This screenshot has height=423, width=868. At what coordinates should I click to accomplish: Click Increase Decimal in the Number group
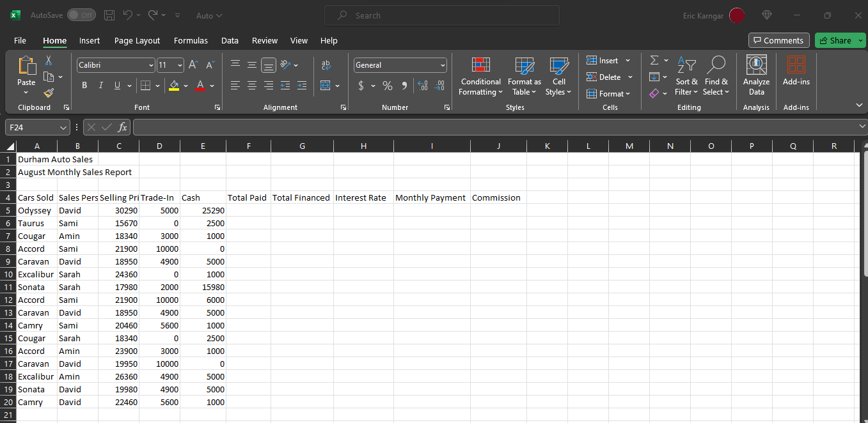pyautogui.click(x=423, y=85)
